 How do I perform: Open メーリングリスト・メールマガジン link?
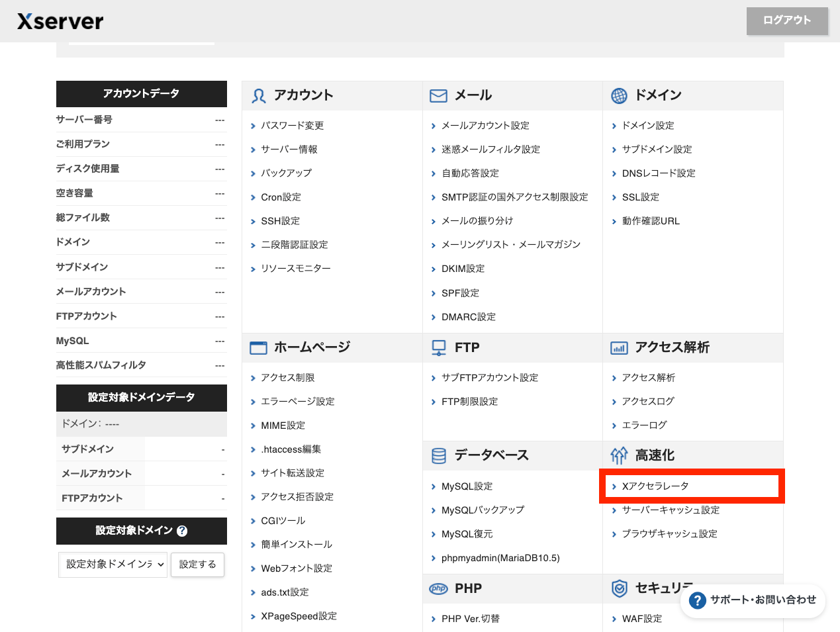tap(510, 244)
